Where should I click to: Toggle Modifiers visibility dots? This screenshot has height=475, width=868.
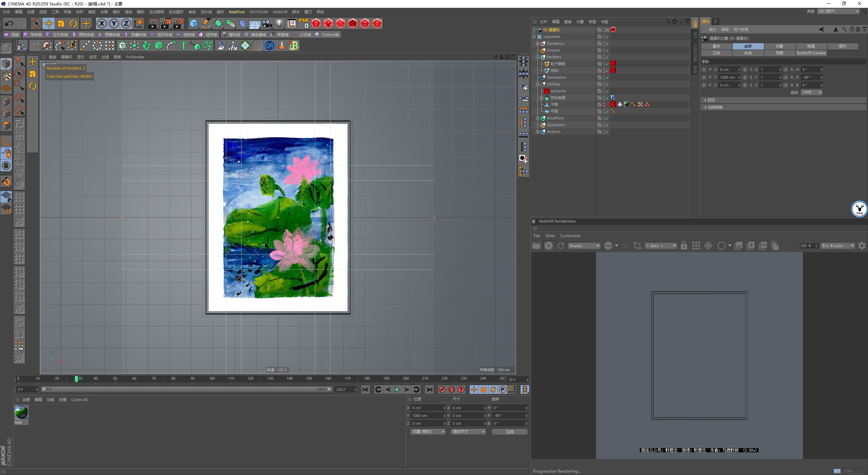[604, 118]
